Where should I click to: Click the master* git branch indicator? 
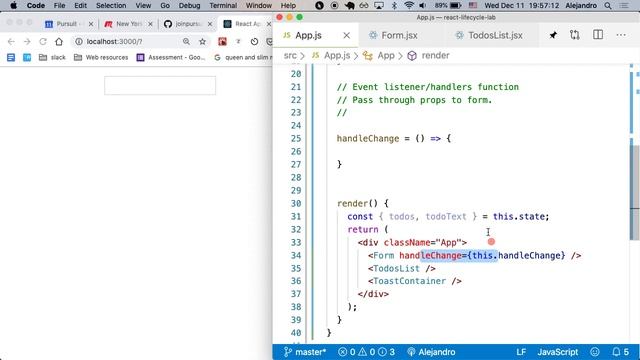pos(305,352)
